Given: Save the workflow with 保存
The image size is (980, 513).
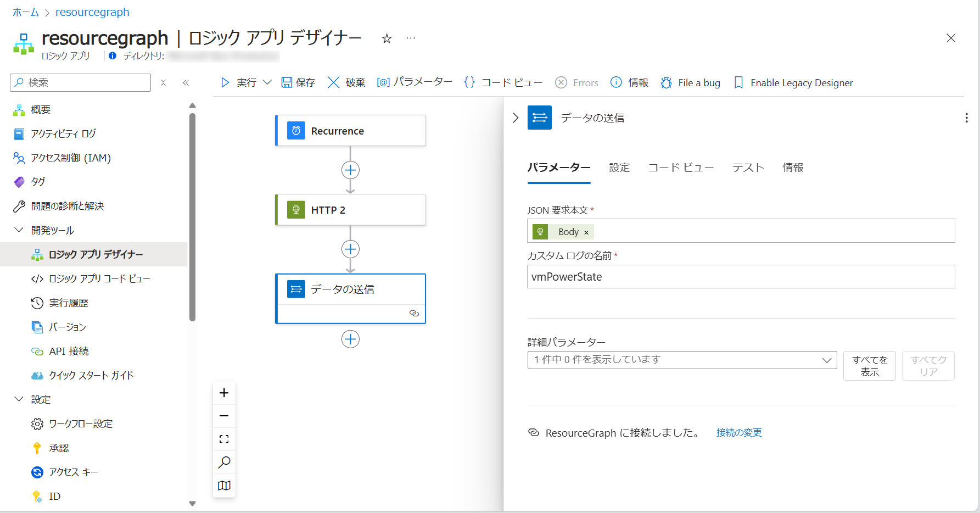Looking at the screenshot, I should point(298,82).
